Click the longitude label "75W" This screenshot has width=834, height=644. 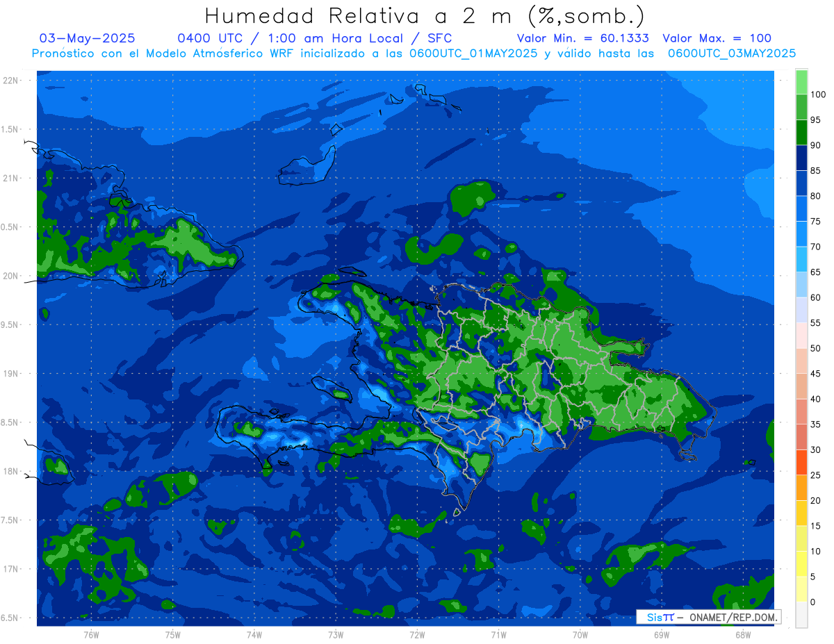click(172, 634)
